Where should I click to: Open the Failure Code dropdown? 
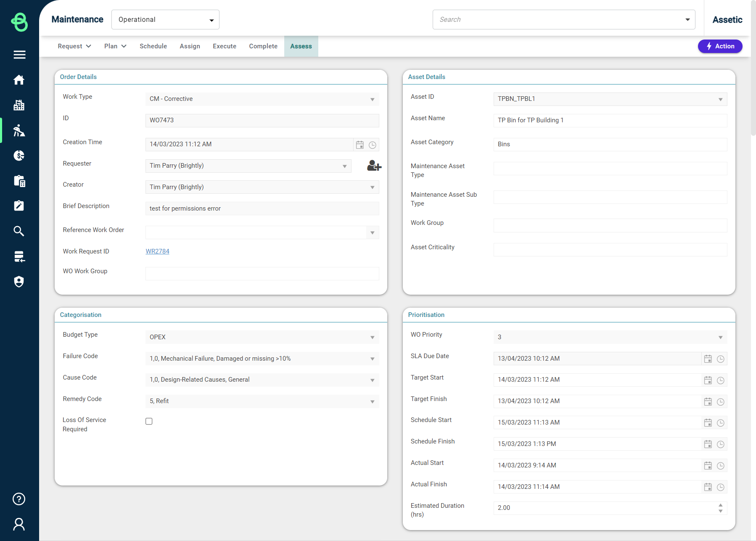tap(372, 359)
